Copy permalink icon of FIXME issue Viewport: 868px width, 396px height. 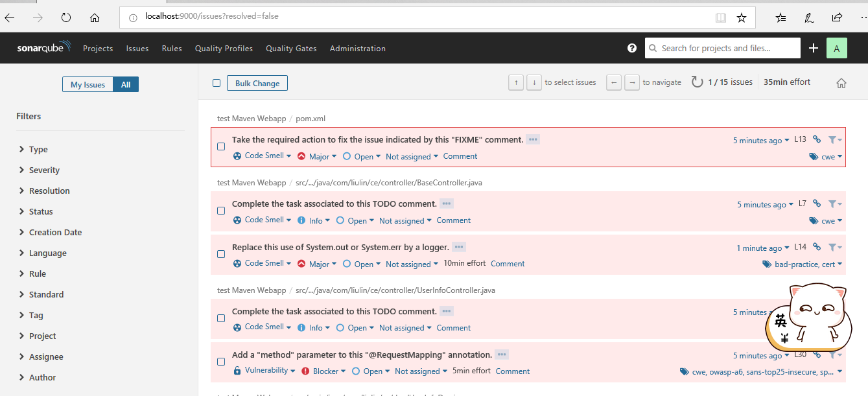coord(817,139)
